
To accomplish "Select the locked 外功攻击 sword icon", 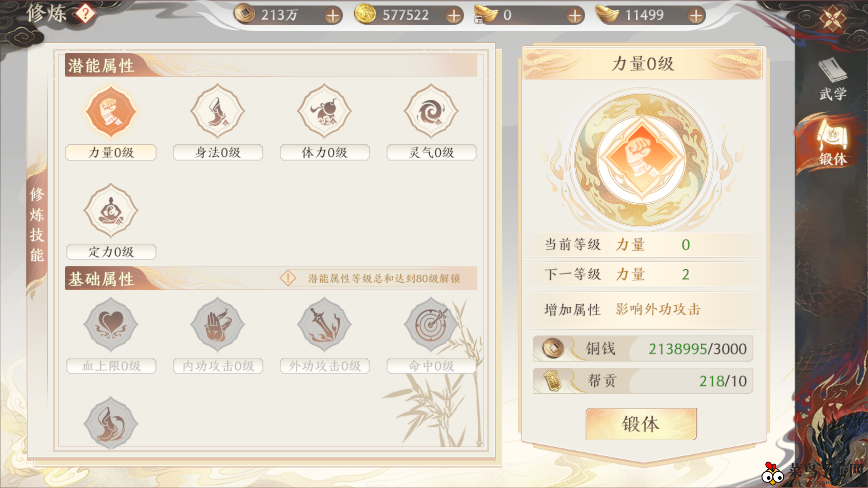I will tap(324, 324).
